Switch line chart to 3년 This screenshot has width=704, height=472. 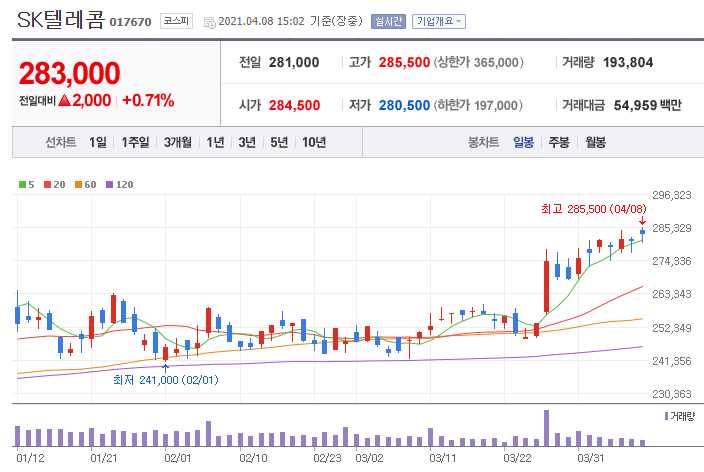coord(247,142)
